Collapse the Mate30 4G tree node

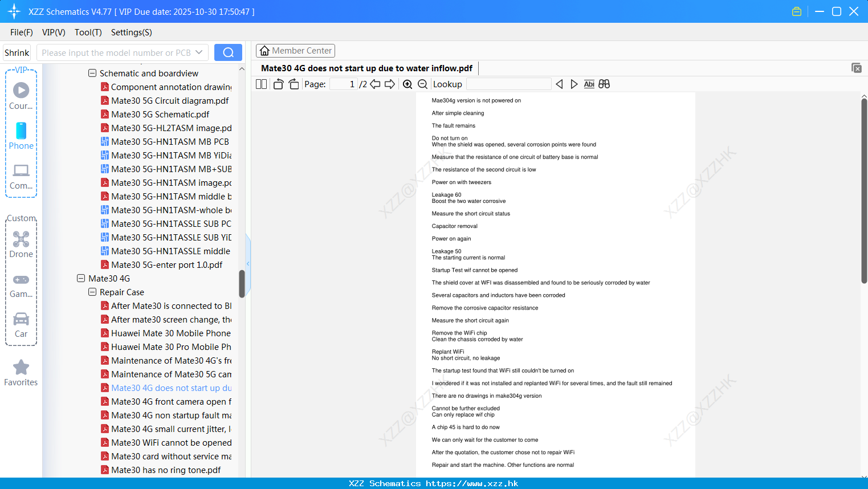point(81,279)
